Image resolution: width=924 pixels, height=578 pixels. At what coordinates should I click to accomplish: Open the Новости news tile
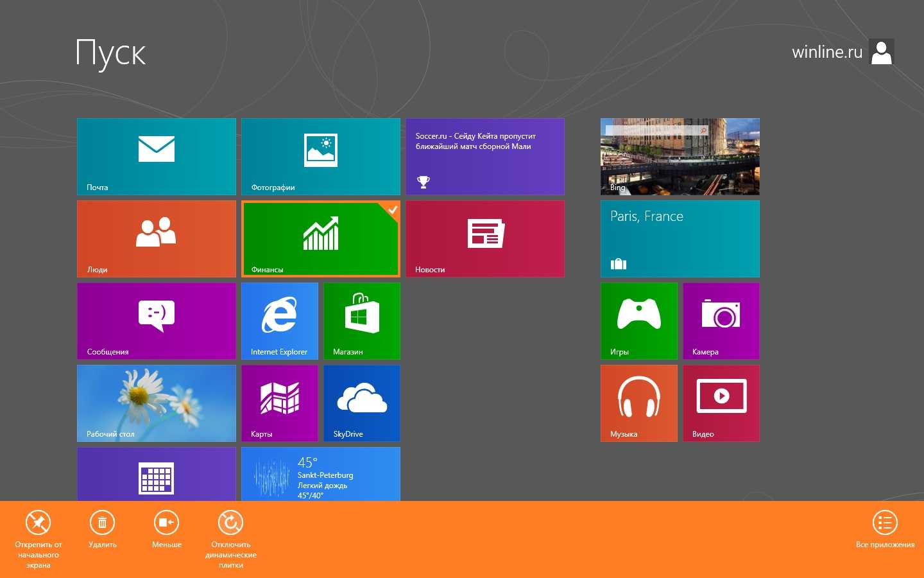coord(485,239)
